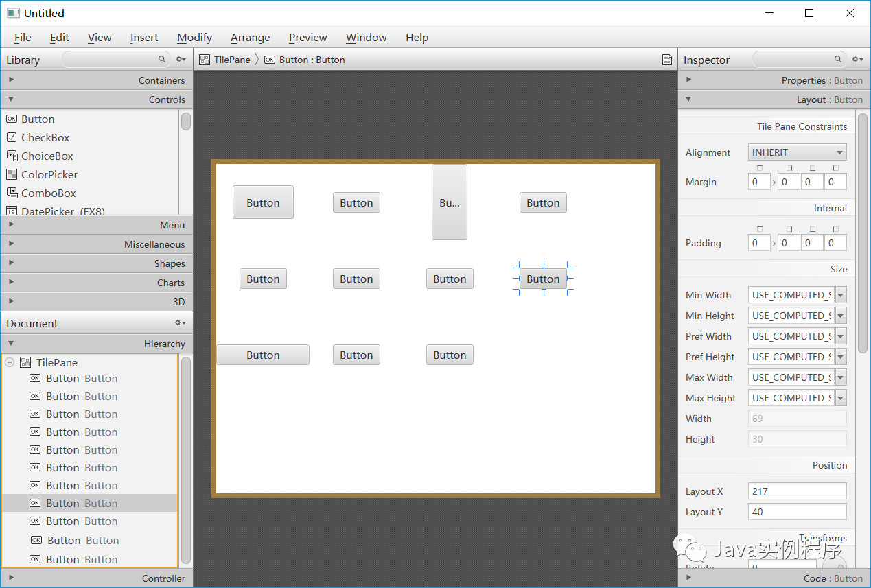Select the tall truncated "Bu..." button on canvas

pyautogui.click(x=450, y=202)
